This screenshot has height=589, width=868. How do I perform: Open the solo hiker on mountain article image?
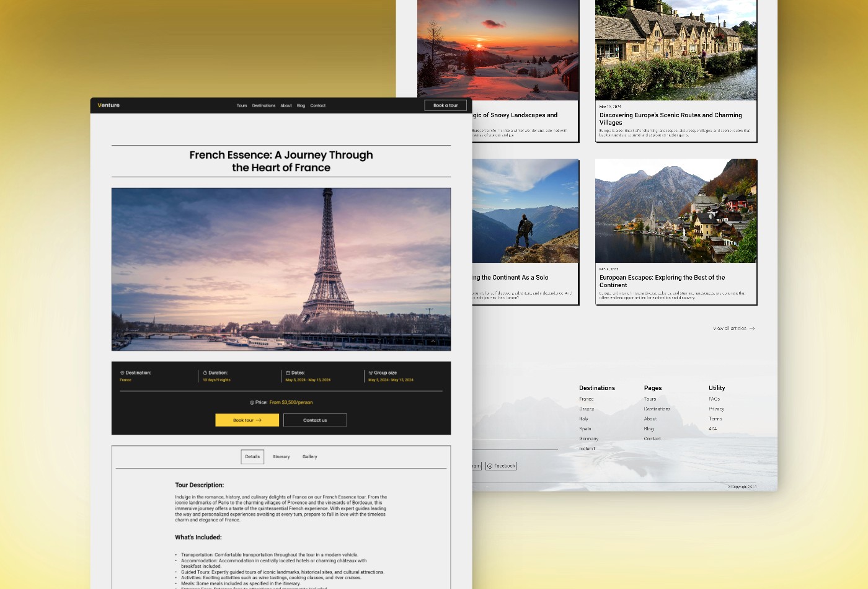click(x=525, y=211)
